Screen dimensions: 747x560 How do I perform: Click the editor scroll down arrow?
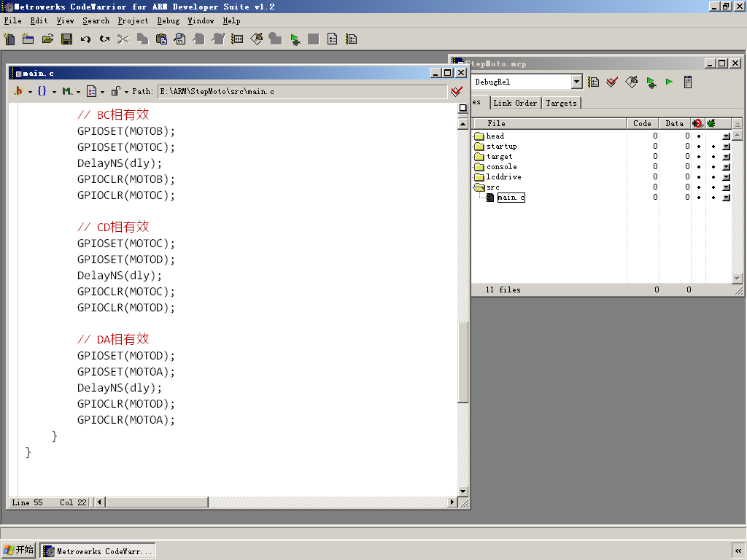click(x=462, y=491)
